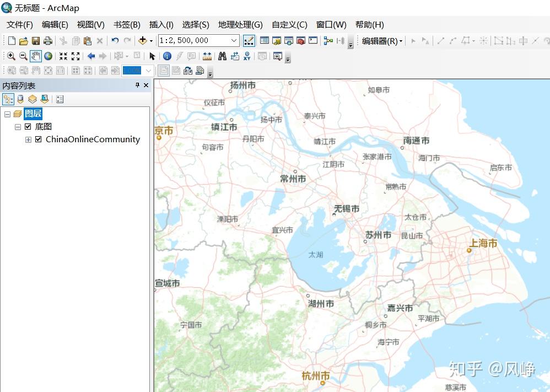Open the 帮助(H) menu
Screen dimensions: 550x392
(369, 25)
